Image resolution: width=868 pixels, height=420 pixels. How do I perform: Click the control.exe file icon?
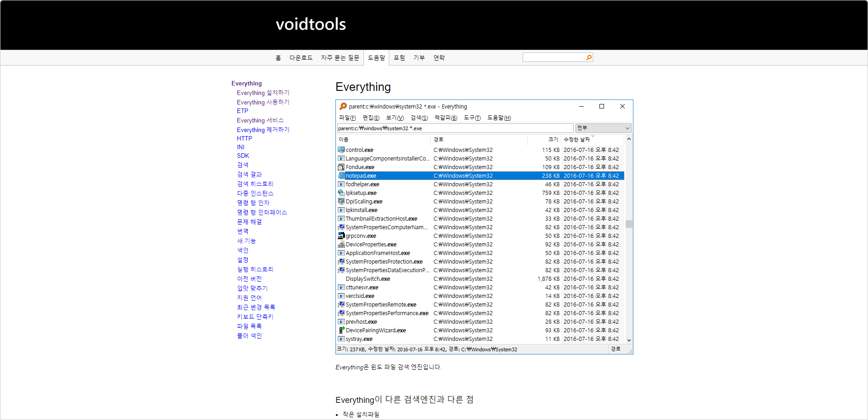click(x=341, y=150)
